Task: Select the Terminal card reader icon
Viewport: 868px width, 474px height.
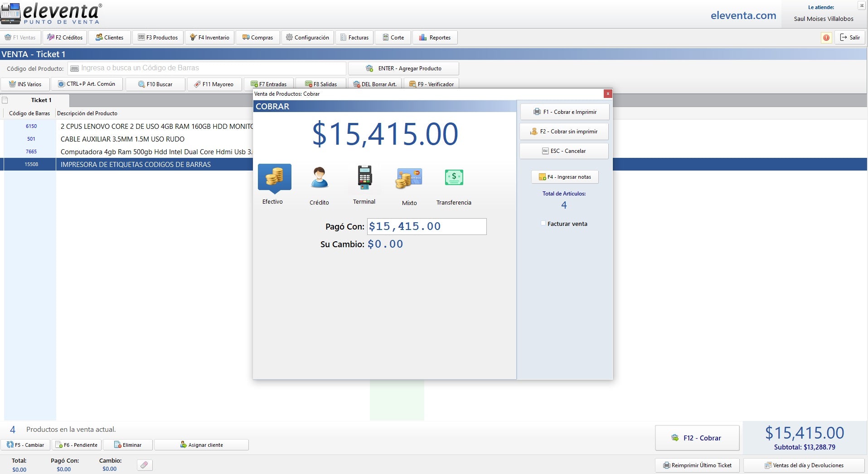Action: 364,177
